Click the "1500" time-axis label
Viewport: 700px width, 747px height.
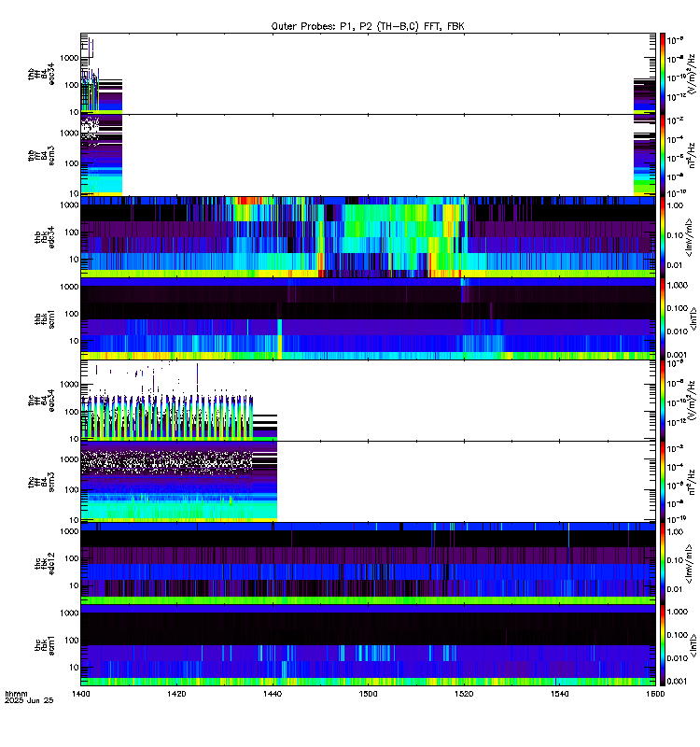point(368,694)
